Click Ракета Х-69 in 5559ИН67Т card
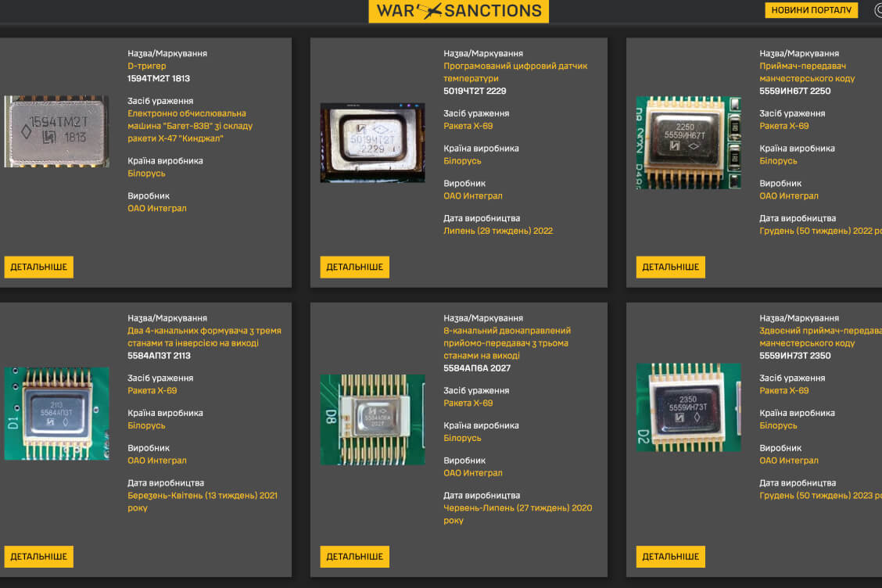Image resolution: width=882 pixels, height=588 pixels. [784, 125]
